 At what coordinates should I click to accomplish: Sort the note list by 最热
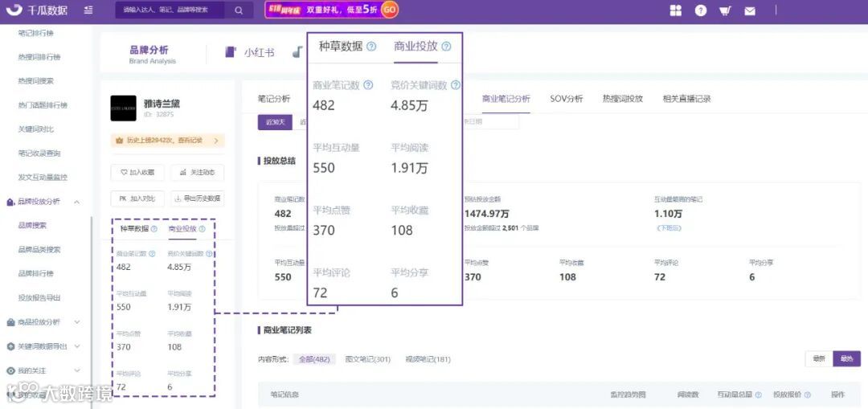coord(847,358)
